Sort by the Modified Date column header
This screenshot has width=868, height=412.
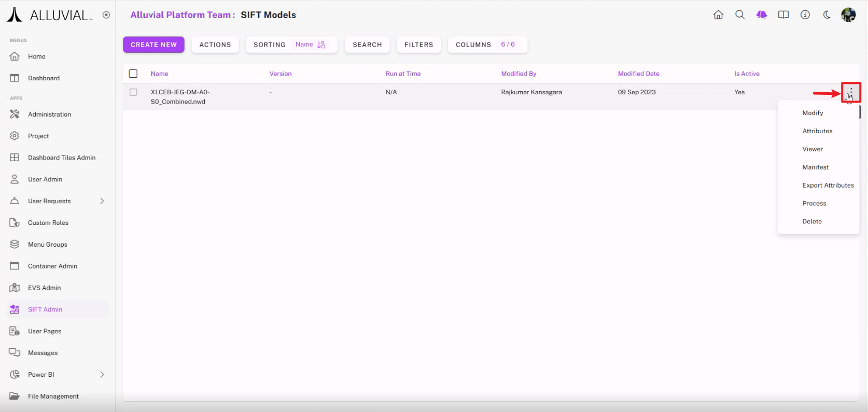[638, 74]
